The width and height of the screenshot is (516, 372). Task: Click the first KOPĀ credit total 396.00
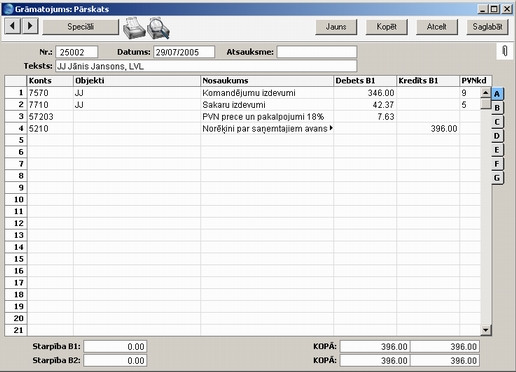tap(445, 347)
